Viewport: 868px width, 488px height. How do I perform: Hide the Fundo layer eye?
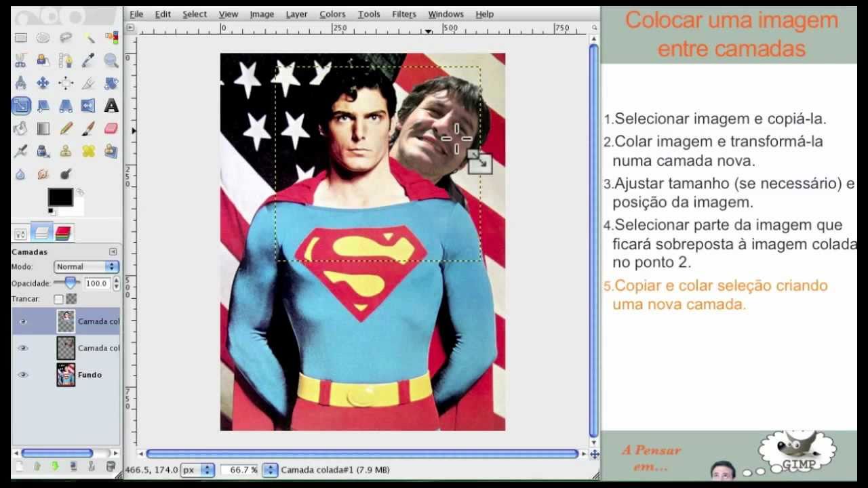tap(23, 374)
